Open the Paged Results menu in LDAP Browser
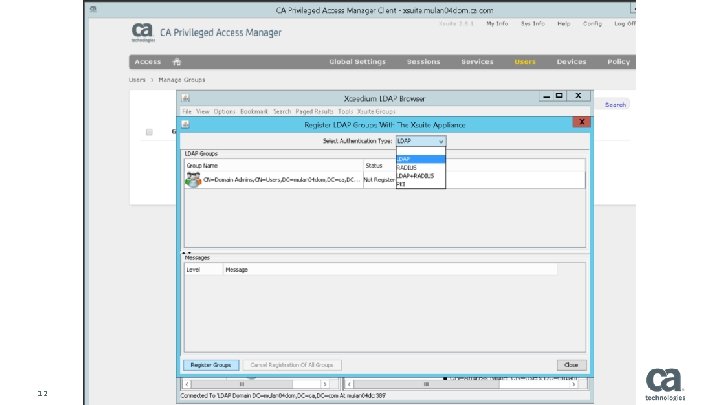The height and width of the screenshot is (405, 720). 314,112
